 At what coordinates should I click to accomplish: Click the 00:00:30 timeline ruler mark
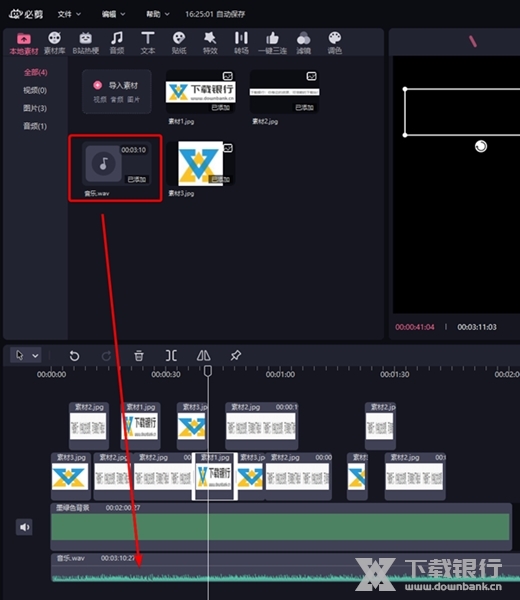tap(166, 374)
